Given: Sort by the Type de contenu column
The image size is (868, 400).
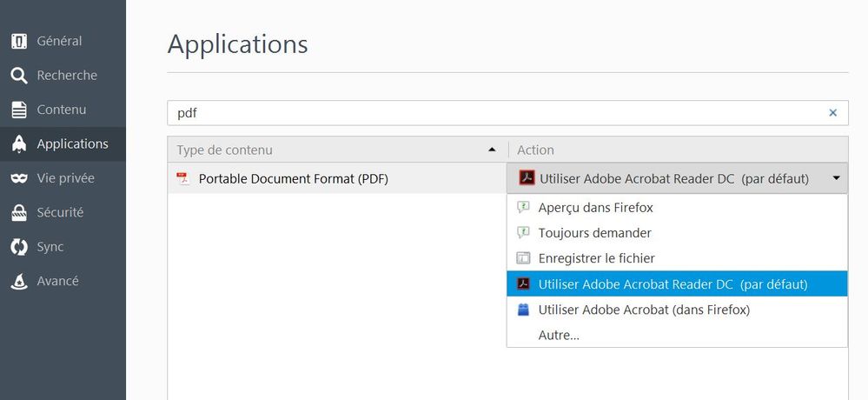Looking at the screenshot, I should (338, 150).
